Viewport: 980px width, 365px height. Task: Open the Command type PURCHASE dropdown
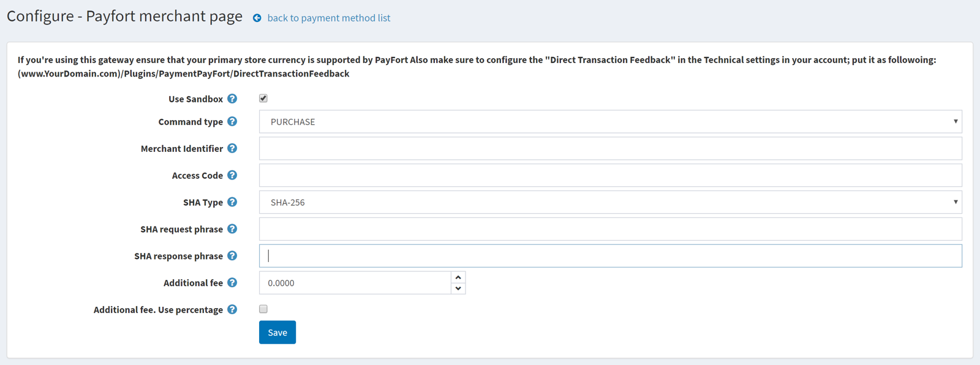[610, 121]
